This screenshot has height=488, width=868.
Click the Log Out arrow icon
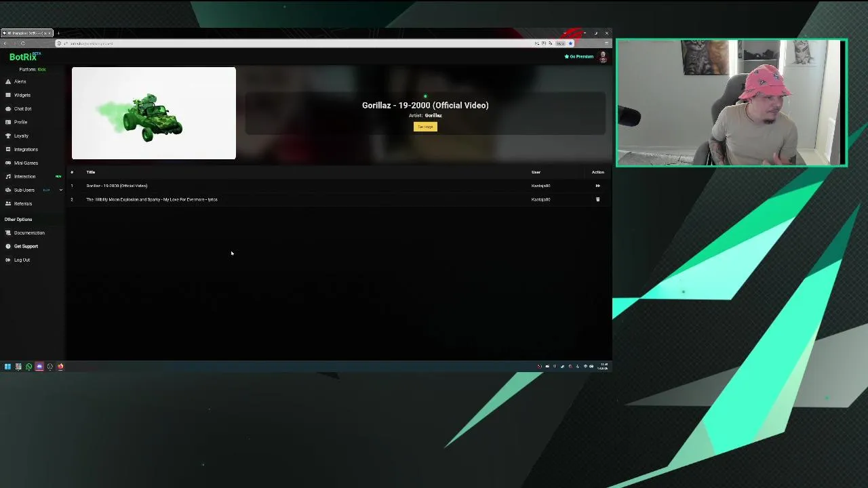click(x=8, y=260)
